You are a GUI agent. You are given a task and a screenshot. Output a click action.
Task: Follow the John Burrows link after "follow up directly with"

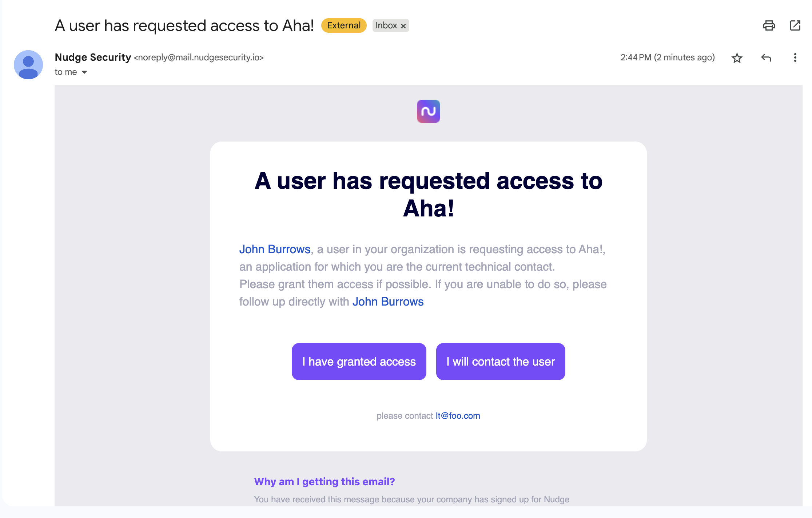(x=388, y=302)
